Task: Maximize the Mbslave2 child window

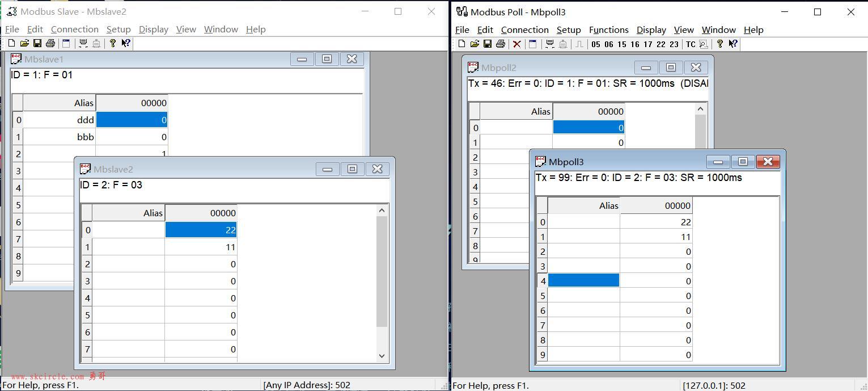Action: (x=352, y=169)
